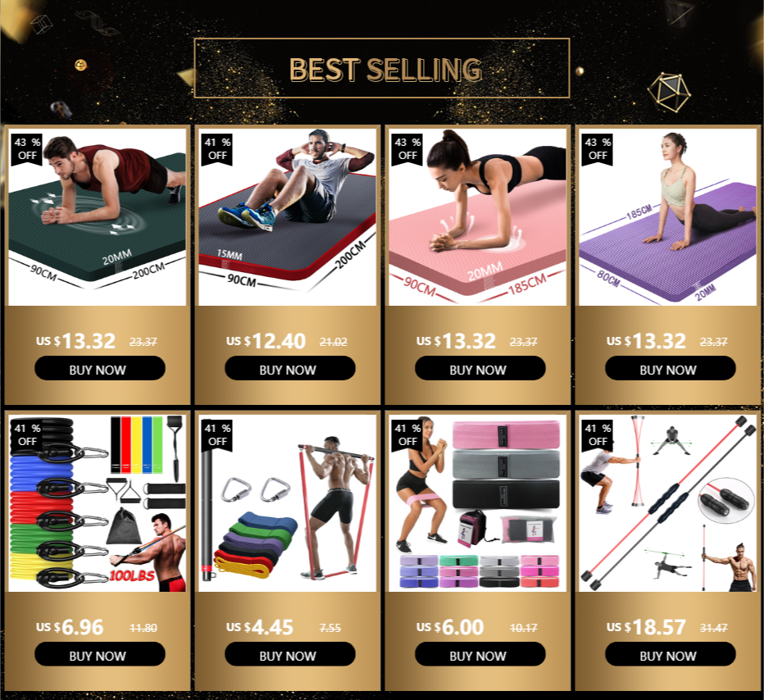Click the 43% OFF badge on green mat

27,149
